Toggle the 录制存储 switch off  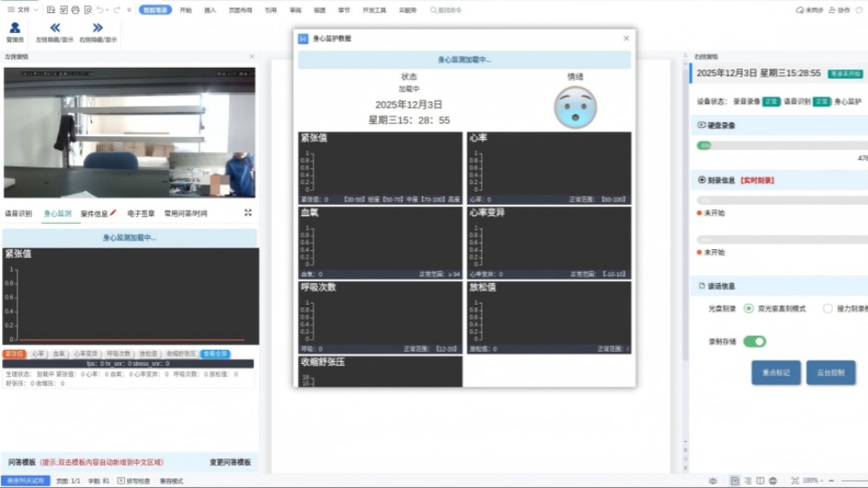click(754, 341)
